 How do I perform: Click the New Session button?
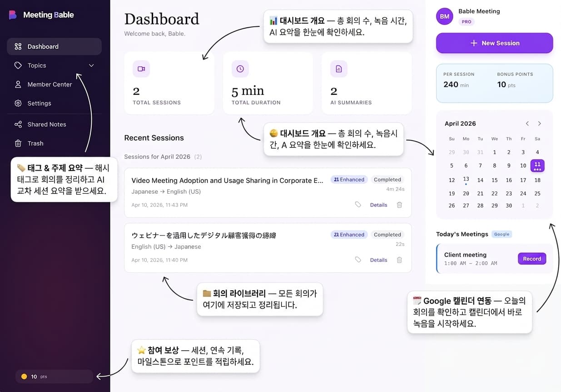[494, 43]
